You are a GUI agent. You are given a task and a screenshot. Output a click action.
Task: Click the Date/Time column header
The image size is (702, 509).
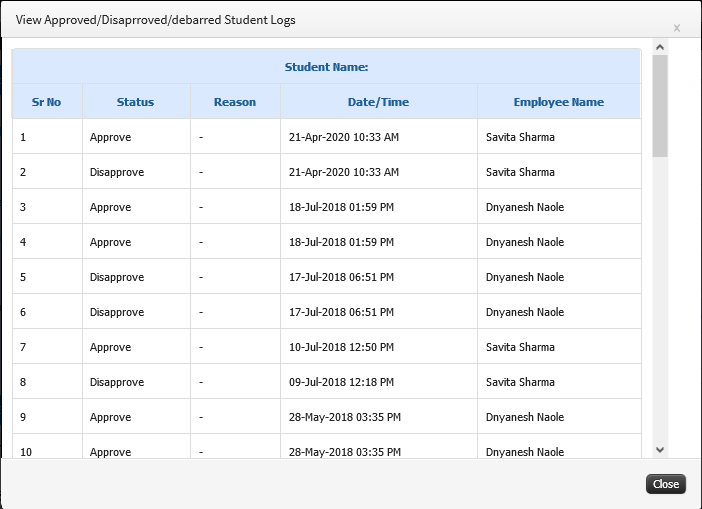click(378, 102)
